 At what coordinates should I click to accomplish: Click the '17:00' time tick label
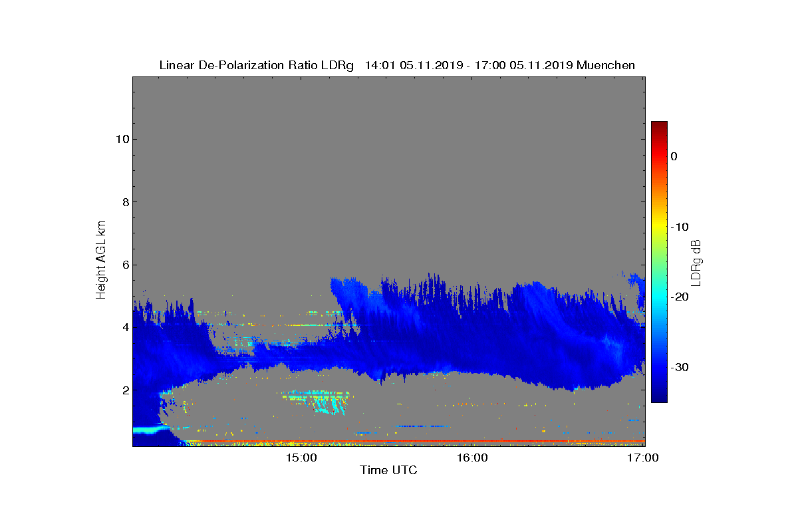(643, 458)
